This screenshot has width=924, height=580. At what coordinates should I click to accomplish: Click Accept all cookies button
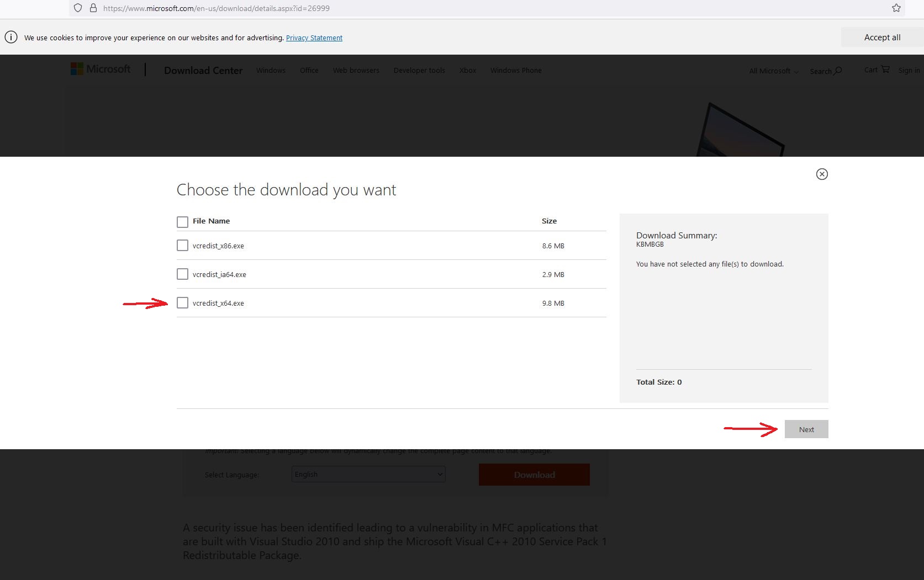882,38
